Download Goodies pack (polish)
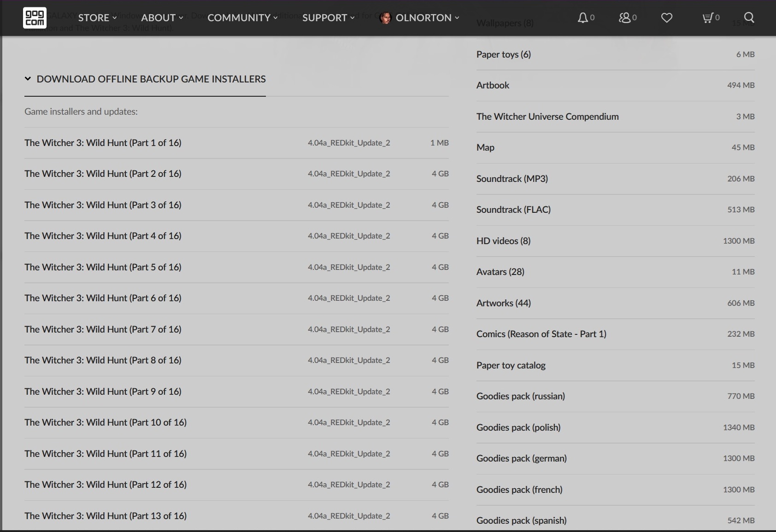 616,427
